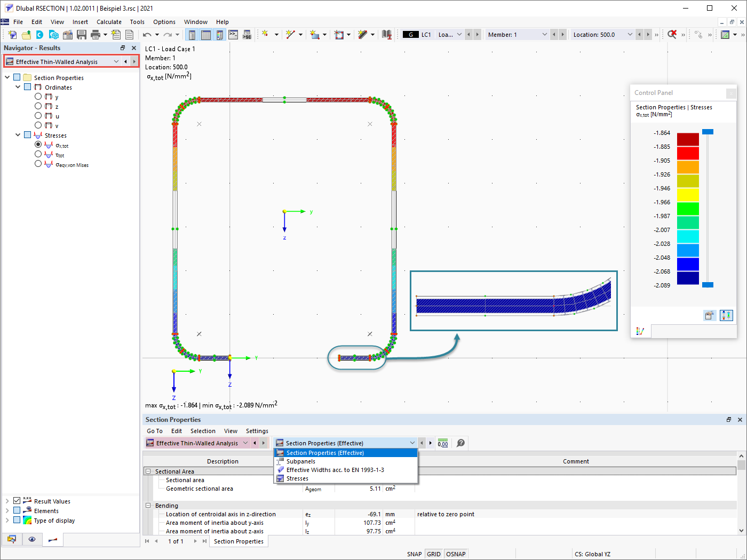Screen dimensions: 747x560
Task: Toggle SNAP in status bar
Action: [414, 554]
